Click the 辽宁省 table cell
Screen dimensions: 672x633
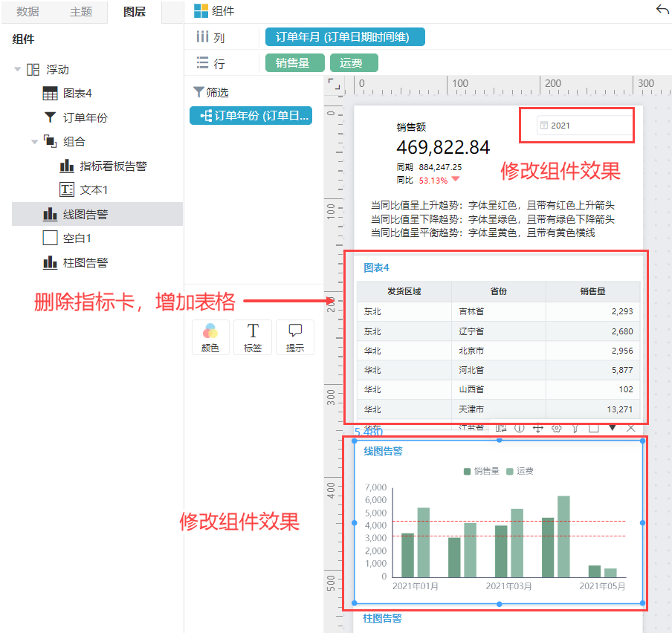499,331
